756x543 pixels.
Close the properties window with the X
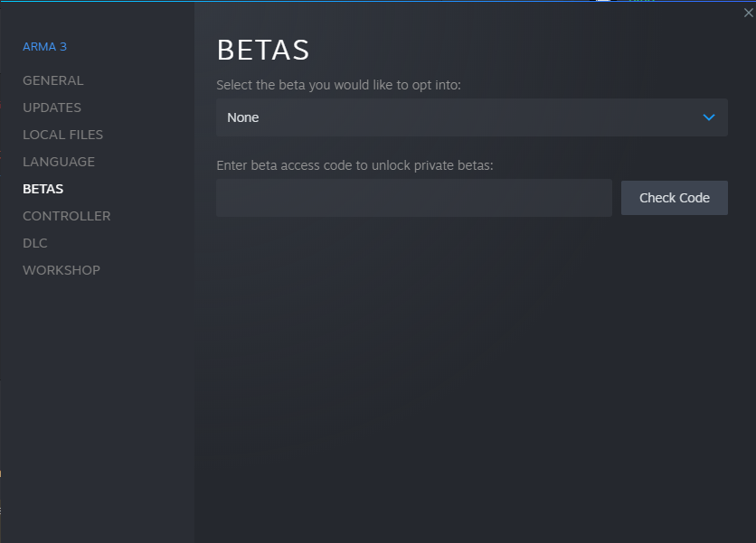point(748,13)
